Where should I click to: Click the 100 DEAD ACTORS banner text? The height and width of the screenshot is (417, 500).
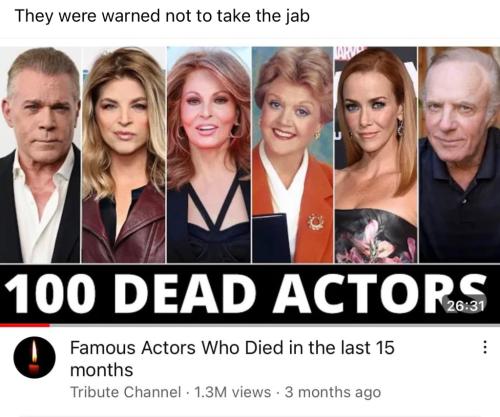245,294
